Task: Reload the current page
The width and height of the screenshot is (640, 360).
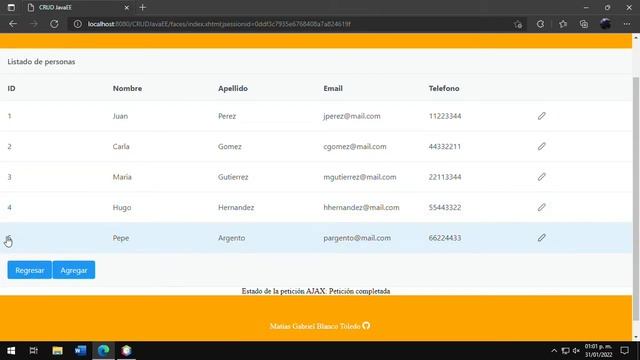Action: (x=54, y=24)
